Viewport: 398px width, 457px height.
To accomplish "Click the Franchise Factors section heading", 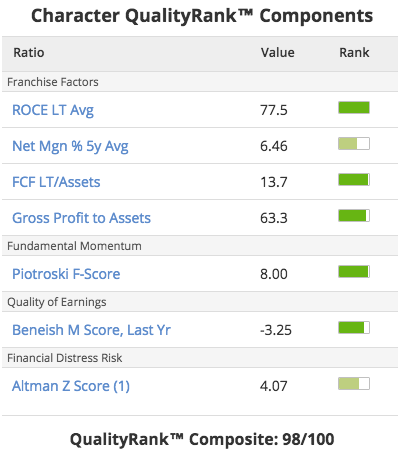I will [53, 82].
